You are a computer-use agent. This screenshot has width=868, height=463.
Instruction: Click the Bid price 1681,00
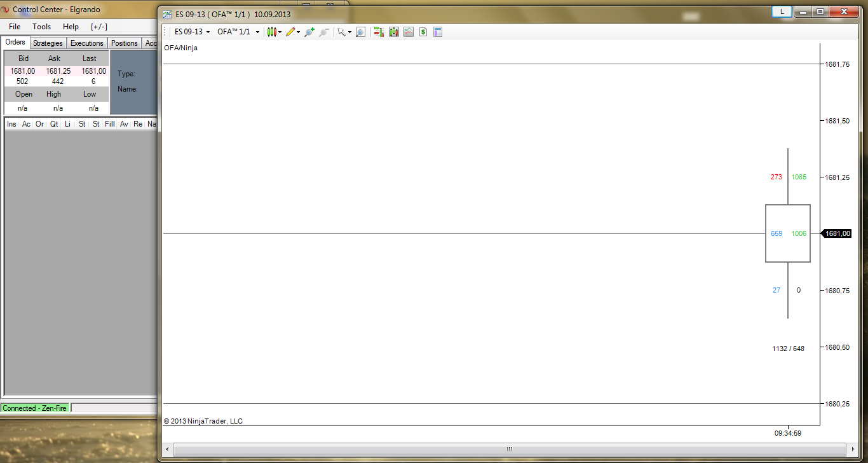[23, 71]
